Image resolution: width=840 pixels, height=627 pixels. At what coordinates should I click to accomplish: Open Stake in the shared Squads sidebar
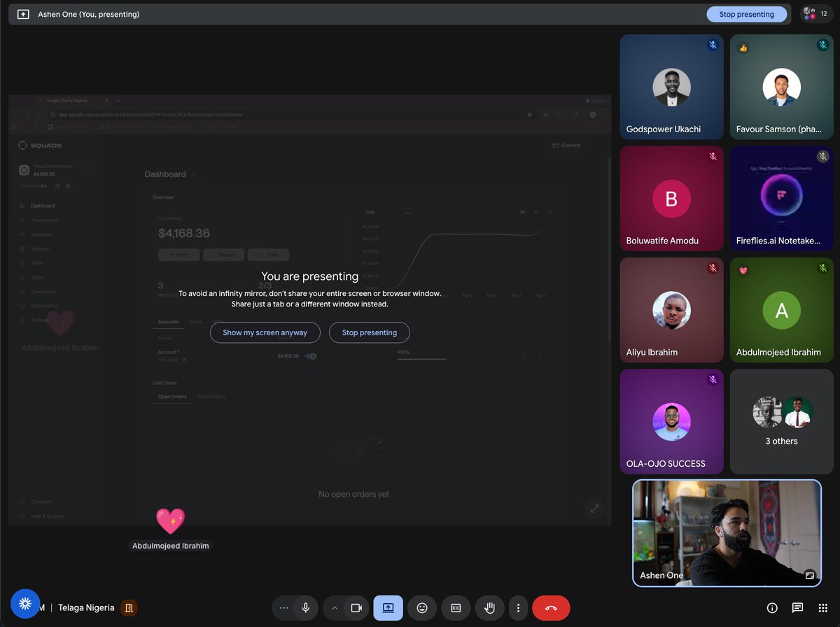click(37, 277)
